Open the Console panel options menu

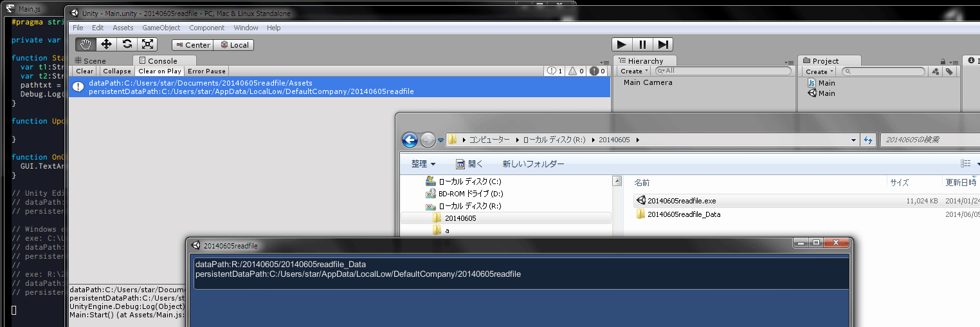point(604,61)
